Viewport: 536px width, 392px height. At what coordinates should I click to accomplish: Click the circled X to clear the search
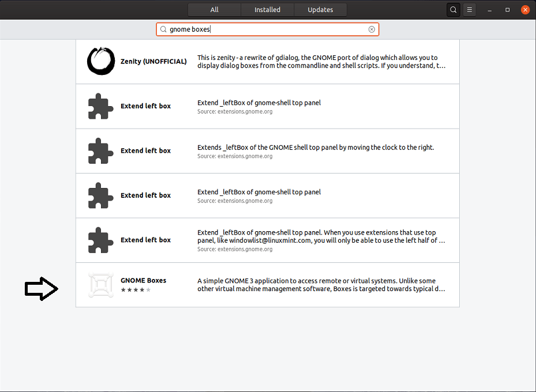(x=372, y=29)
